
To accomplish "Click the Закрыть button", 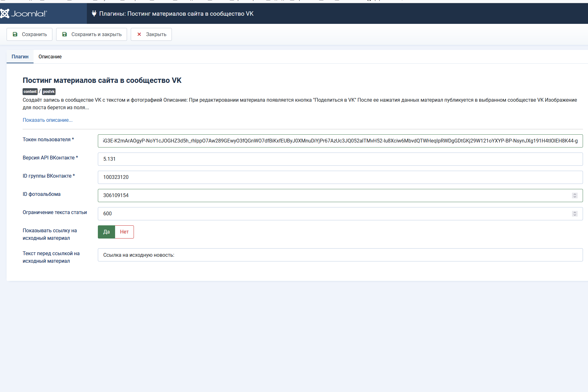I will point(151,34).
